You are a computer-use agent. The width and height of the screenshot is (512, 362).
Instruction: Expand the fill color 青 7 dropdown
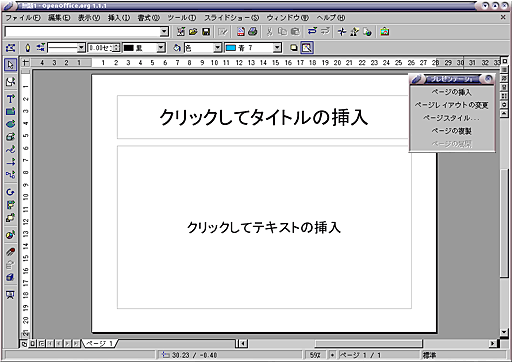277,48
